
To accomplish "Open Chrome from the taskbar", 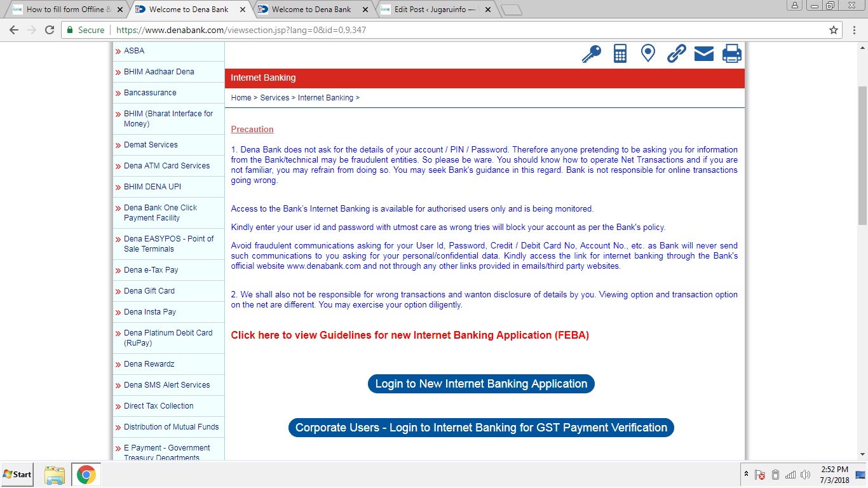I will coord(86,475).
